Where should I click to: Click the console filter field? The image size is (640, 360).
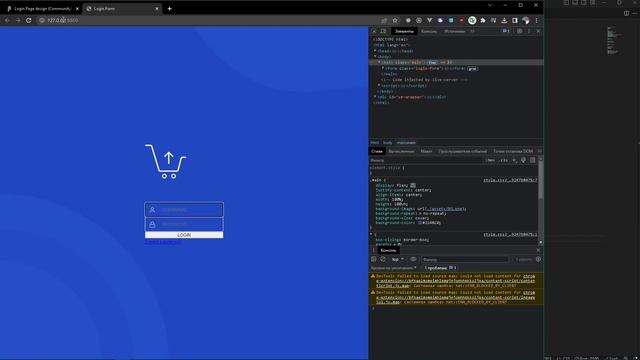coord(465,259)
